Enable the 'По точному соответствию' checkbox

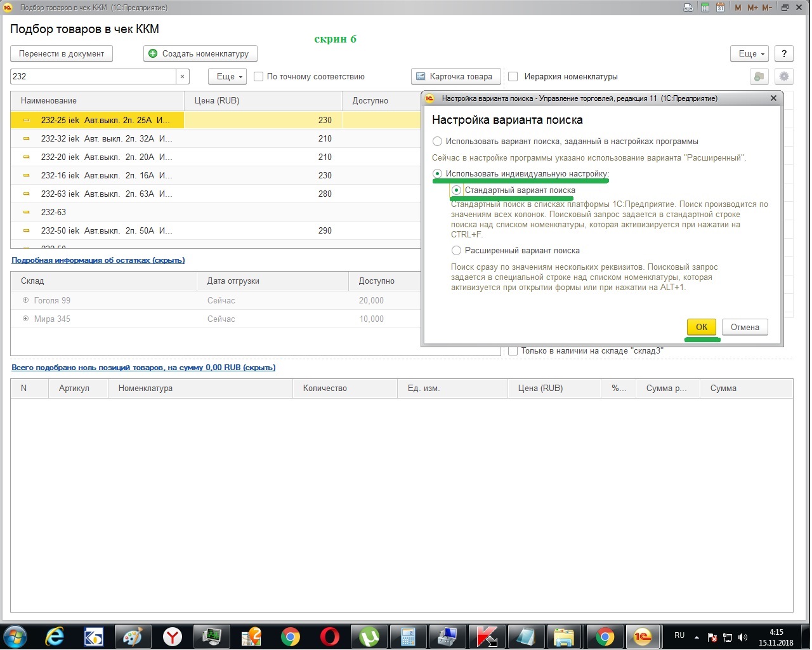coord(259,77)
